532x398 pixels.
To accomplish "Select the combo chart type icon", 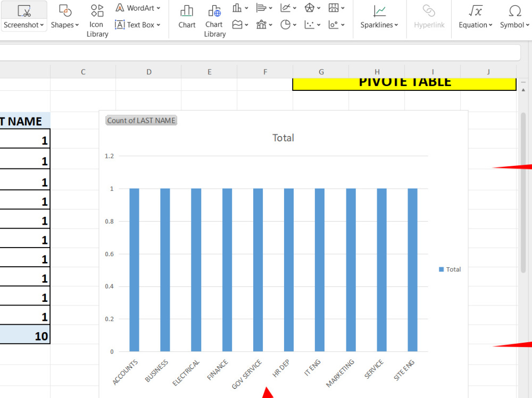I will coord(261,24).
